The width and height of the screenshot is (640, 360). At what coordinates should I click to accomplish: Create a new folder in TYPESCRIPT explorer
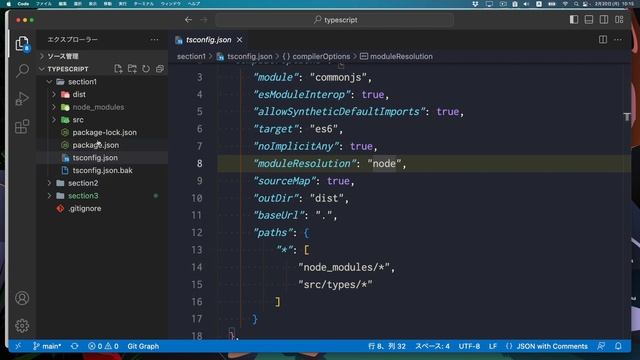pyautogui.click(x=132, y=69)
